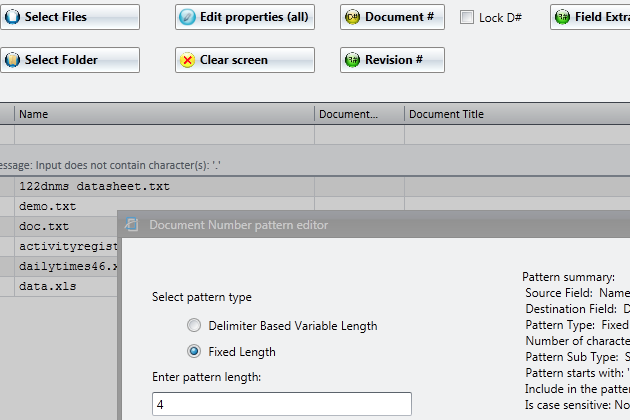Open the Select Folder icon button
The width and height of the screenshot is (630, 420).
click(12, 60)
